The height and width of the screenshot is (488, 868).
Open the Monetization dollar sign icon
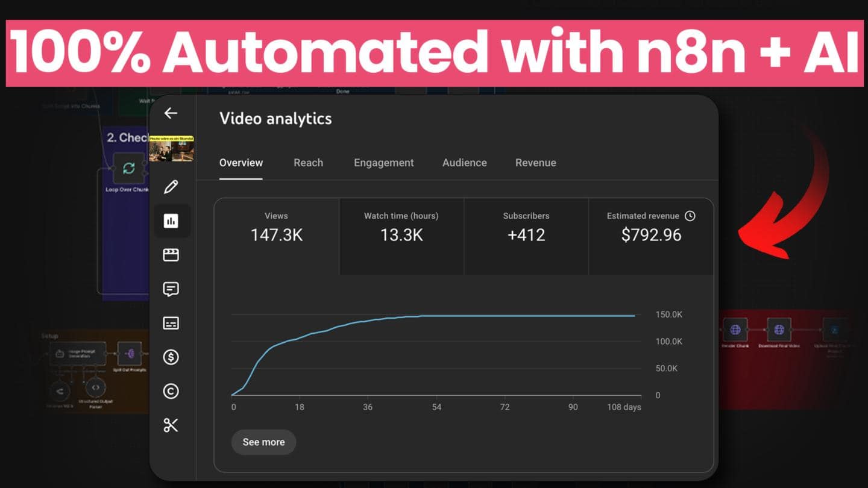pos(171,357)
